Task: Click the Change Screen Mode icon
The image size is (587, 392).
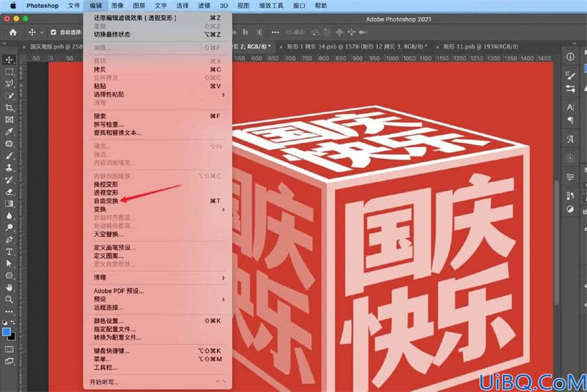Action: coord(9,361)
